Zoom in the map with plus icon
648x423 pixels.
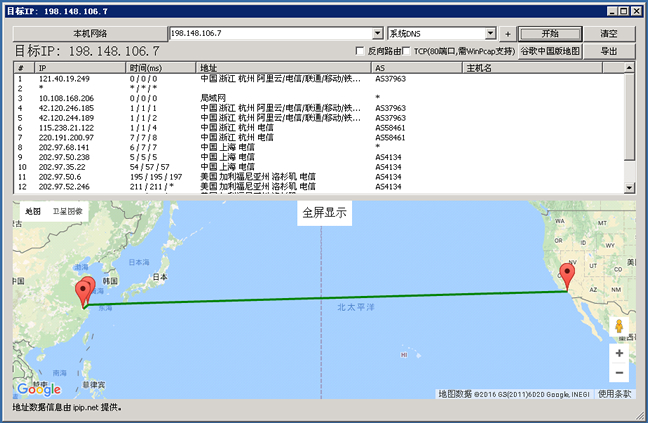(619, 353)
